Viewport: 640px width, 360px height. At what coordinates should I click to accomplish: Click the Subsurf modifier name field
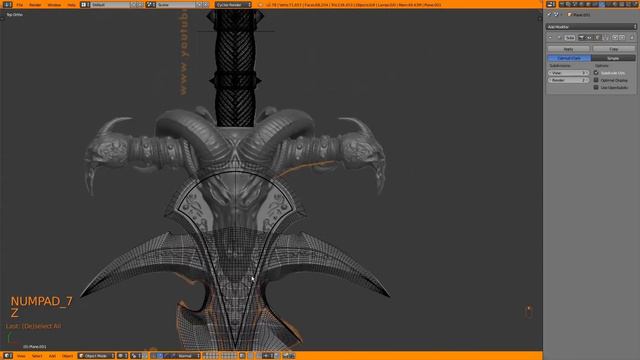coord(570,38)
